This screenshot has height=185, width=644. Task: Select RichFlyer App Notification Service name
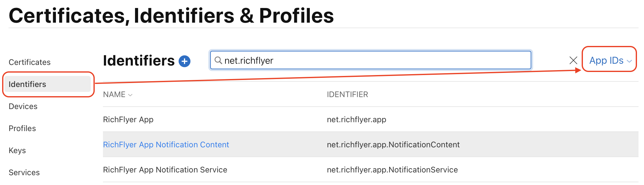[165, 170]
